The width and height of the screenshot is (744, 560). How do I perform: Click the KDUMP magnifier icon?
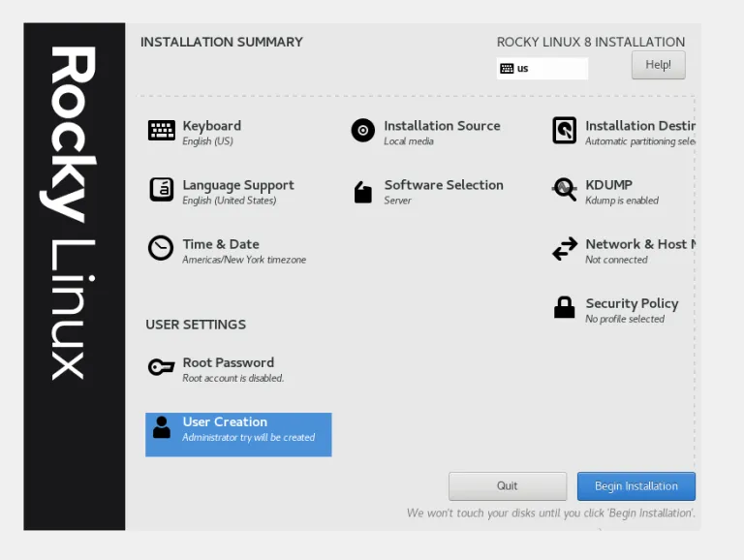pyautogui.click(x=565, y=190)
